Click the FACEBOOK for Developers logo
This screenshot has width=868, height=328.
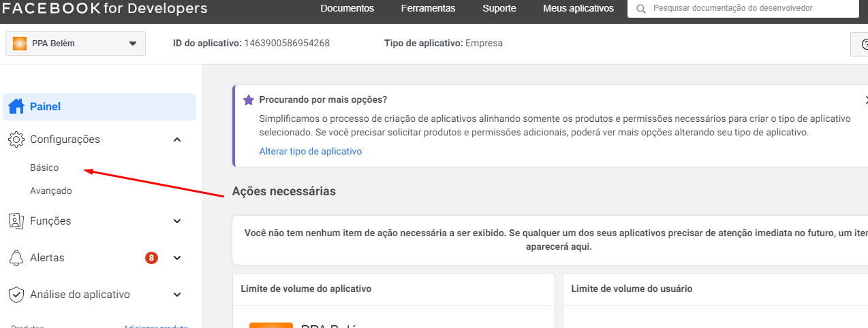coord(105,8)
